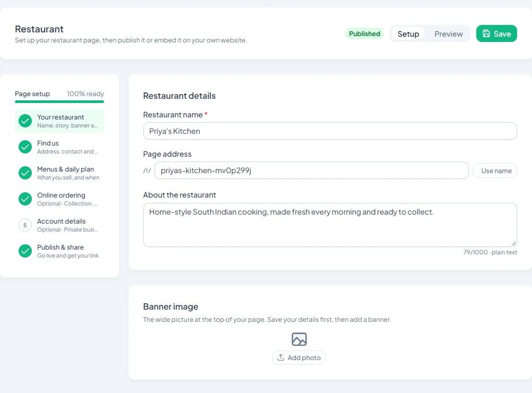532x393 pixels.
Task: Click the 'Banner image' heading
Action: (170, 306)
